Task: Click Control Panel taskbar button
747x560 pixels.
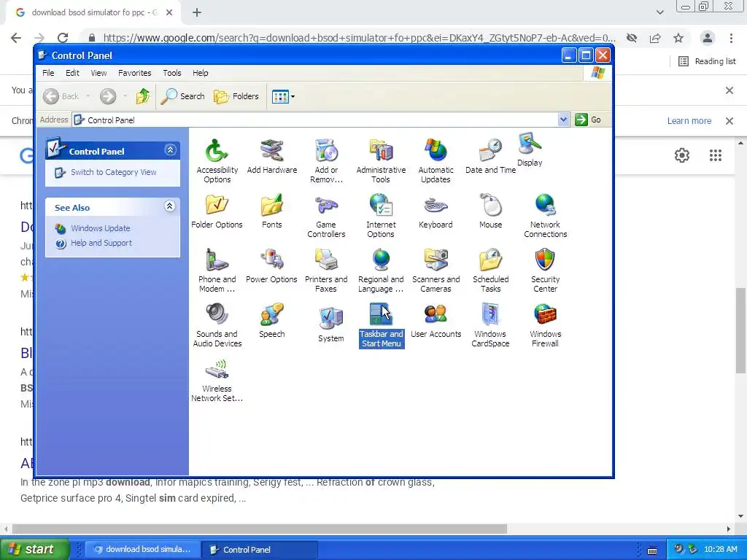Action: (261, 550)
